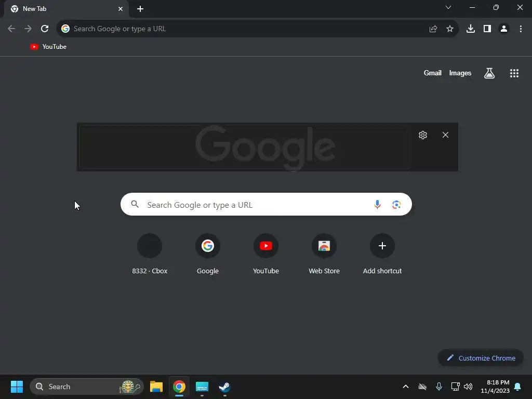Open the Images link

460,73
